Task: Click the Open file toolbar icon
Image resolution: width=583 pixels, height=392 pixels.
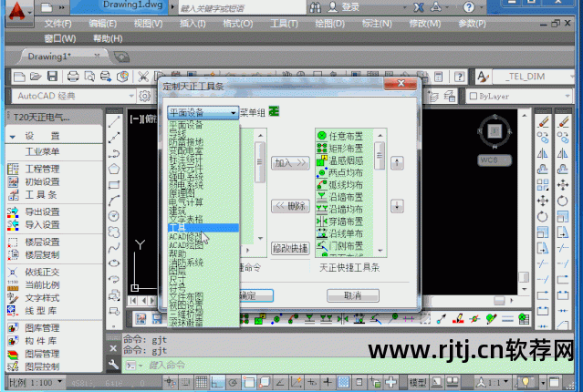Action: tap(36, 77)
